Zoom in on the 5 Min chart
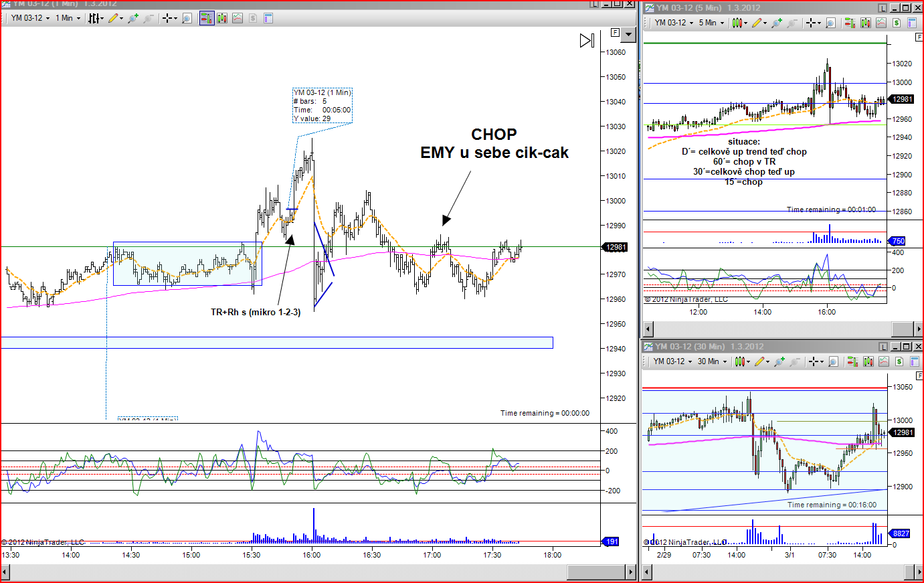This screenshot has height=583, width=924. coord(777,23)
